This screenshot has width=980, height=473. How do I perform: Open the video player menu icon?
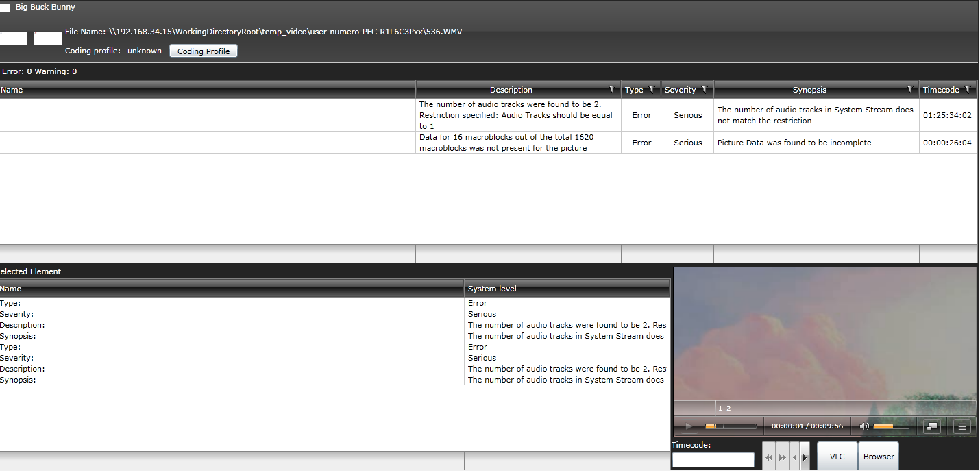pos(962,426)
